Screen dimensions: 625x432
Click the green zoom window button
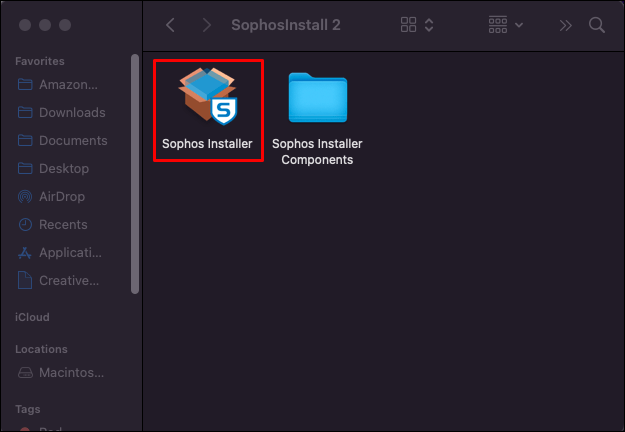tap(65, 25)
